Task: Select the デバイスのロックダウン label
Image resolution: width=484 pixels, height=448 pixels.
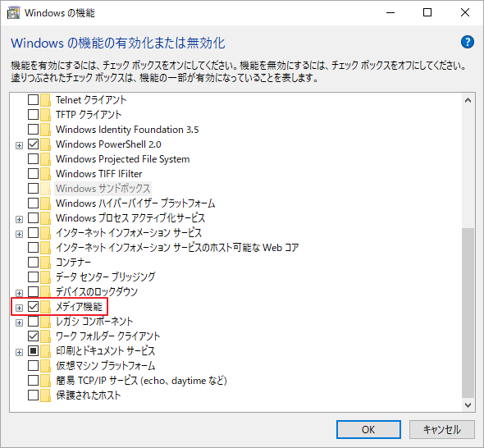Action: coord(96,292)
